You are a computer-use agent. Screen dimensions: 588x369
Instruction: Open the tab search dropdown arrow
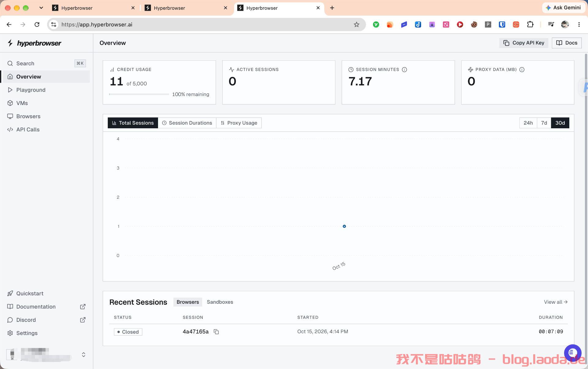(41, 8)
